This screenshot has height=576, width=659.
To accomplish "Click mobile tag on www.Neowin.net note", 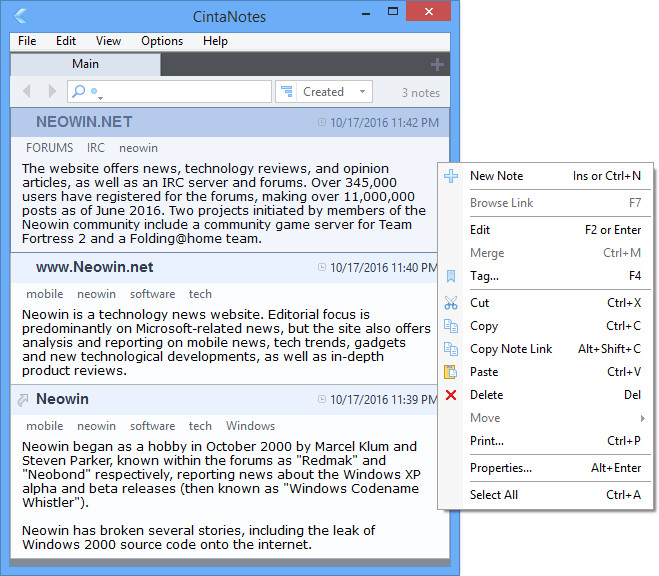I will click(x=45, y=294).
